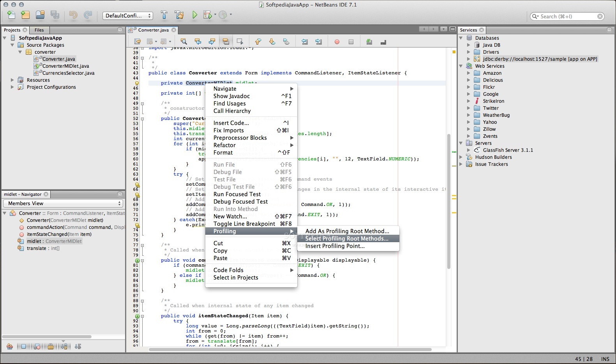Image resolution: width=616 pixels, height=364 pixels.
Task: Click the Debug Main Project icon
Action: click(x=208, y=15)
